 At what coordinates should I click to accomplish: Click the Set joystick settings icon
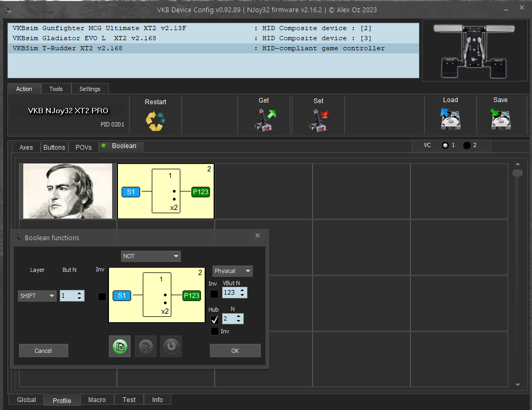click(318, 120)
